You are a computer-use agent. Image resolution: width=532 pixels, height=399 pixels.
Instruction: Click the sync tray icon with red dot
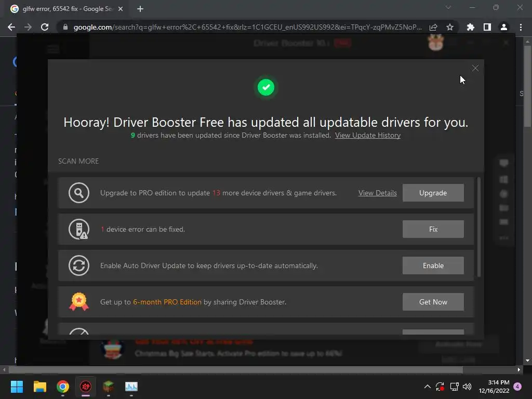[x=440, y=387]
